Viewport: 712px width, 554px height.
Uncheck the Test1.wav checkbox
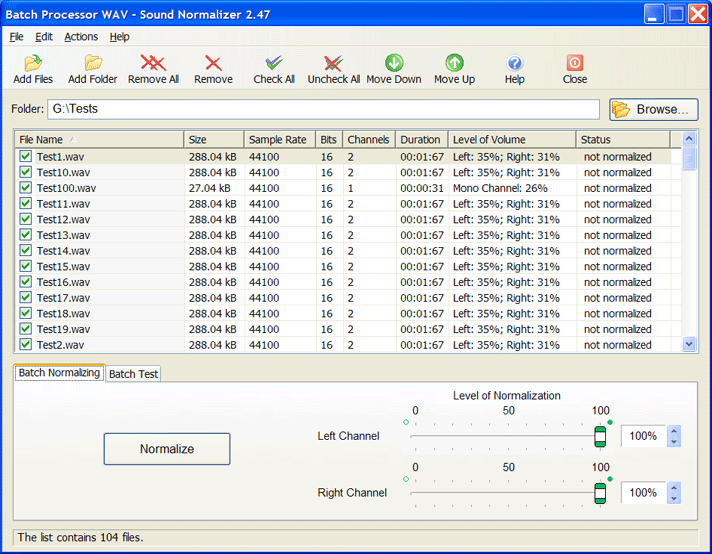pos(25,156)
